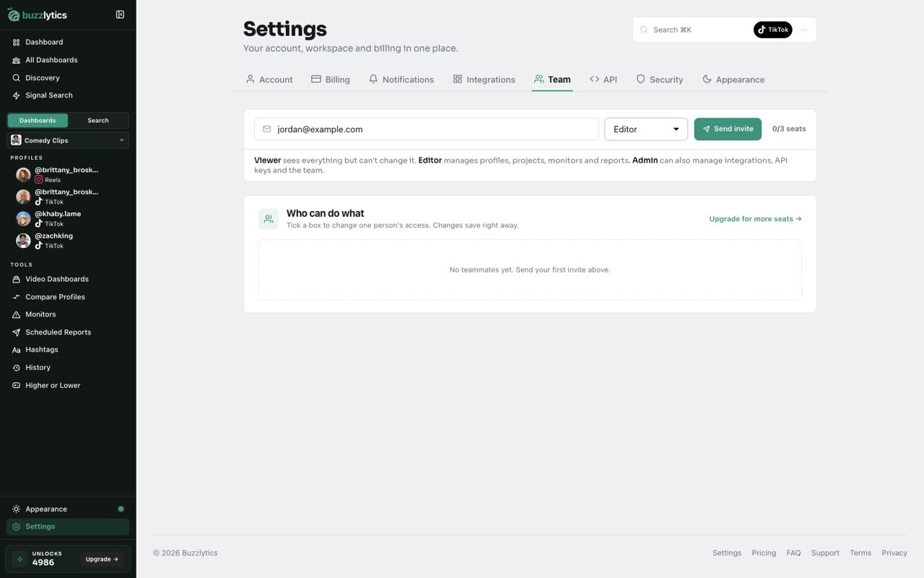Click the search arrow submit icon

803,30
